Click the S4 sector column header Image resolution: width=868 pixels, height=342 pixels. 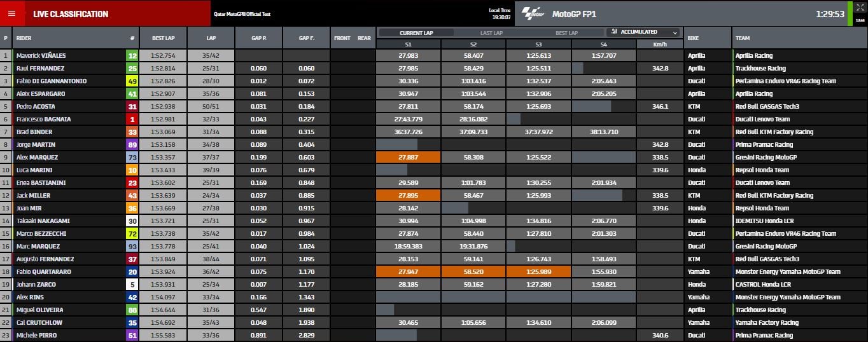click(x=603, y=44)
